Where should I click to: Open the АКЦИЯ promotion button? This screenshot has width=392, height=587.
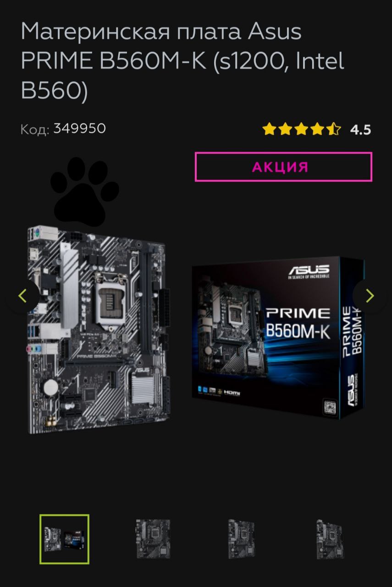[283, 167]
